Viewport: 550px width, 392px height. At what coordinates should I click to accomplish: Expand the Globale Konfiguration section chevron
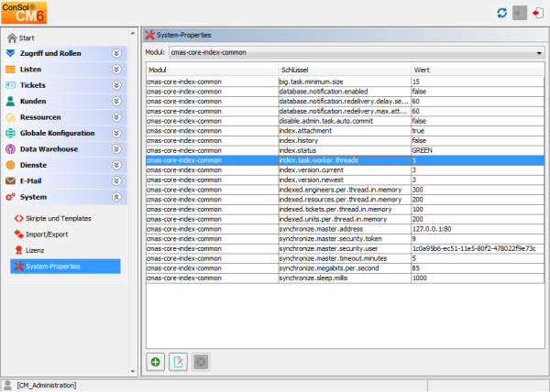pyautogui.click(x=116, y=133)
